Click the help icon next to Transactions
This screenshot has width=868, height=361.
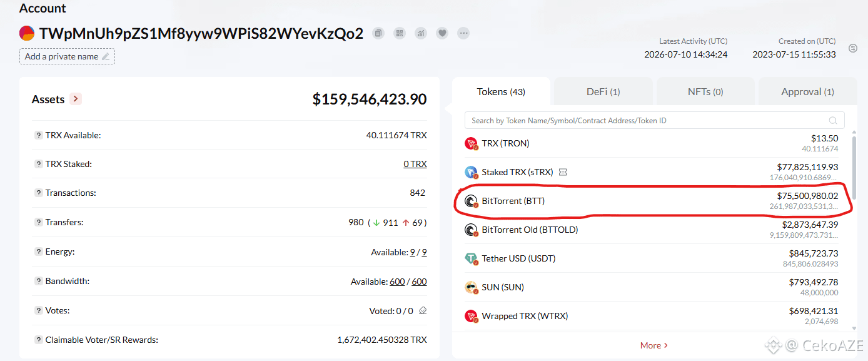(x=39, y=193)
